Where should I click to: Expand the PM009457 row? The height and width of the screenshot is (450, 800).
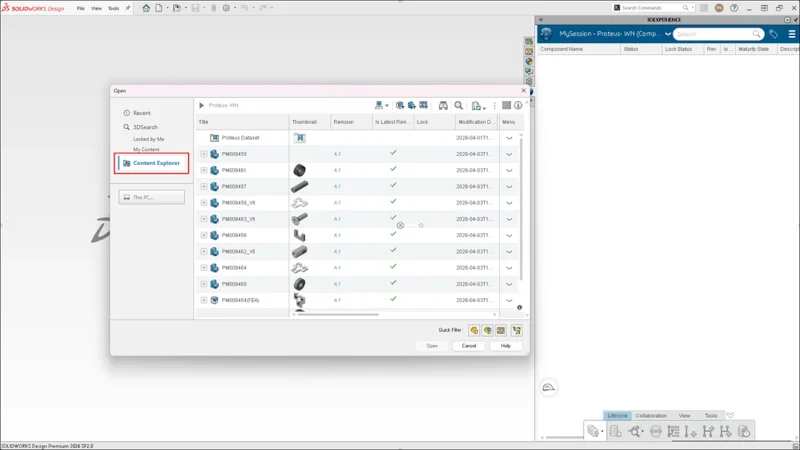tap(204, 187)
